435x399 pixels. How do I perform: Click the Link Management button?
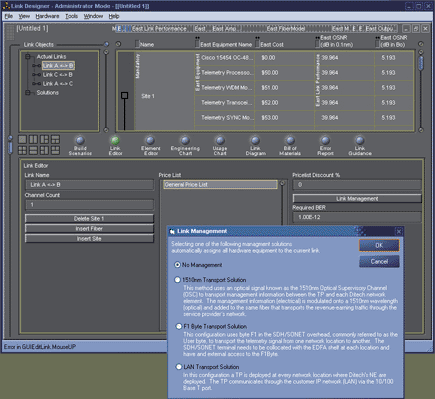click(357, 199)
